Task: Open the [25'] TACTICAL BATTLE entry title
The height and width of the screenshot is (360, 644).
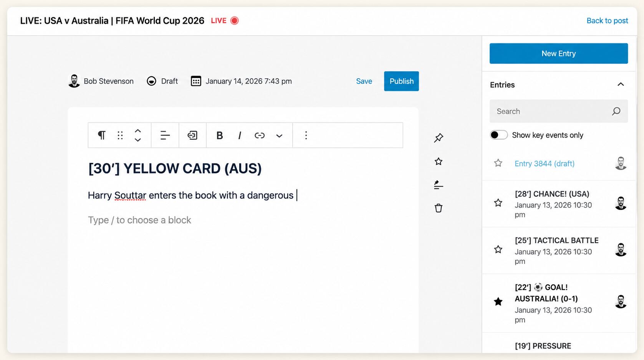Action: coord(556,240)
